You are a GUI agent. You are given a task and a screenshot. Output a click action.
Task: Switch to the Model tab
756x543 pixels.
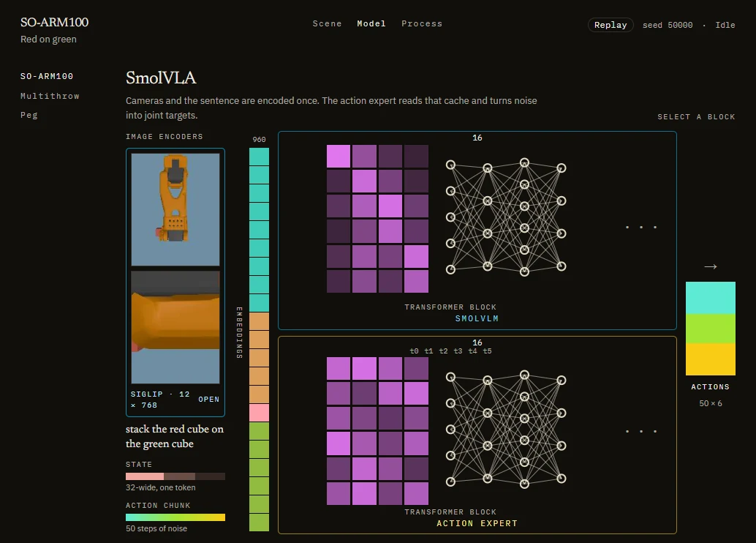(x=371, y=23)
